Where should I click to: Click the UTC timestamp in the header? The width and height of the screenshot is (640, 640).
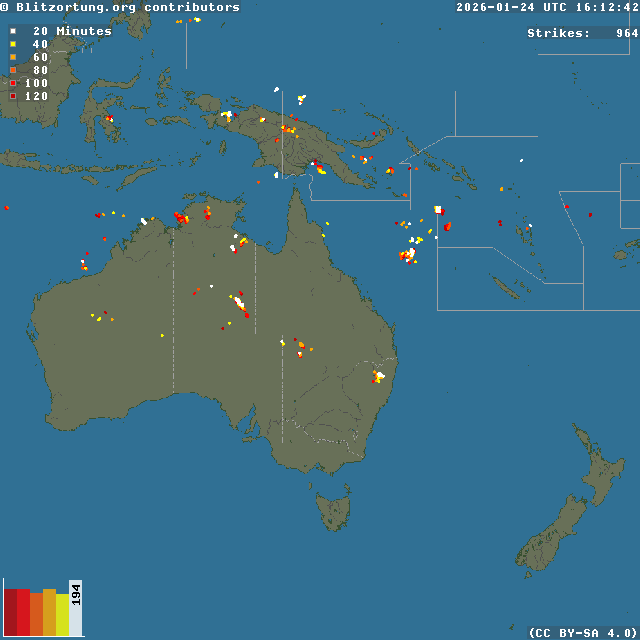coord(547,7)
